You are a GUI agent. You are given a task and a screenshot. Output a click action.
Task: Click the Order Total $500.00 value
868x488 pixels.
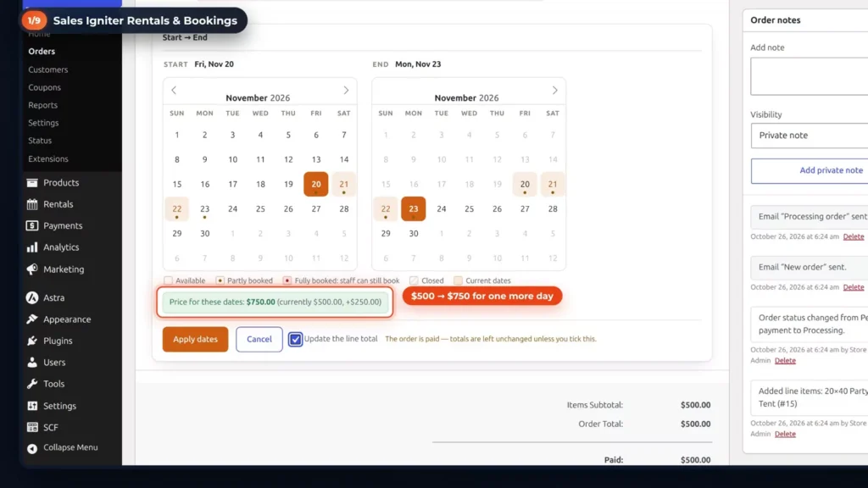pos(695,424)
